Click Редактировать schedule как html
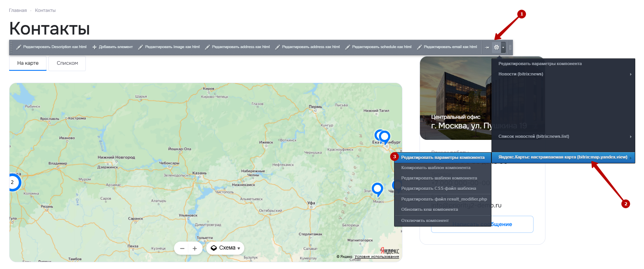Screen dimensions: 644x269 click(378, 47)
